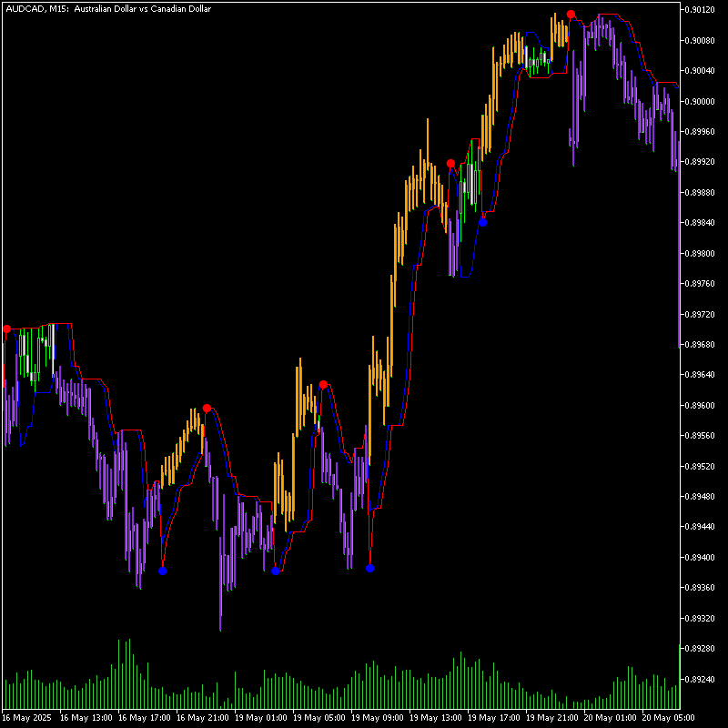The image size is (728, 728).
Task: Select the blue dot above 19 May 09:00
Action: 369,568
